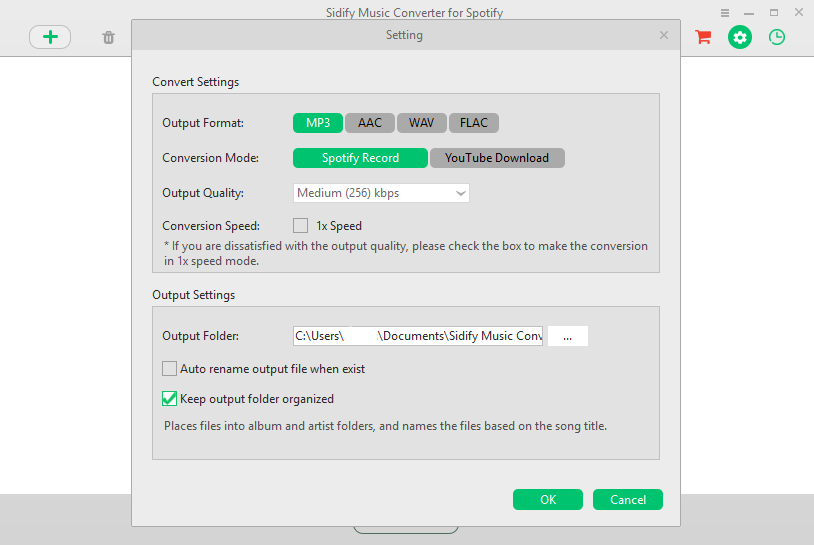This screenshot has height=545, width=814.
Task: Open the conversion history clock icon
Action: pyautogui.click(x=777, y=37)
